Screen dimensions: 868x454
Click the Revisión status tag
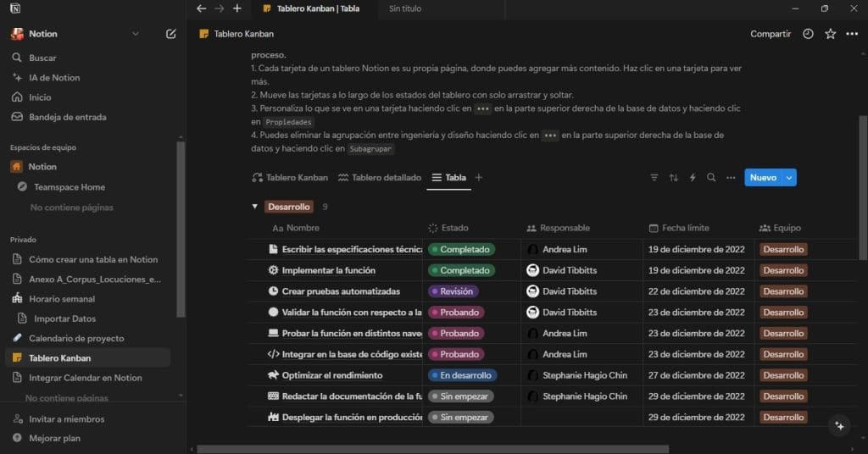(x=453, y=291)
